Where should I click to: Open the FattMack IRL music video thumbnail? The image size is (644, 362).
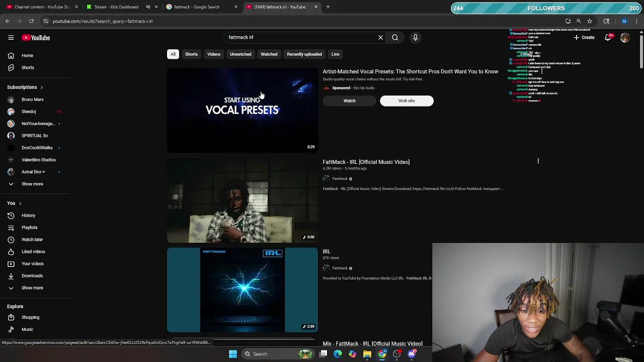coord(243,201)
